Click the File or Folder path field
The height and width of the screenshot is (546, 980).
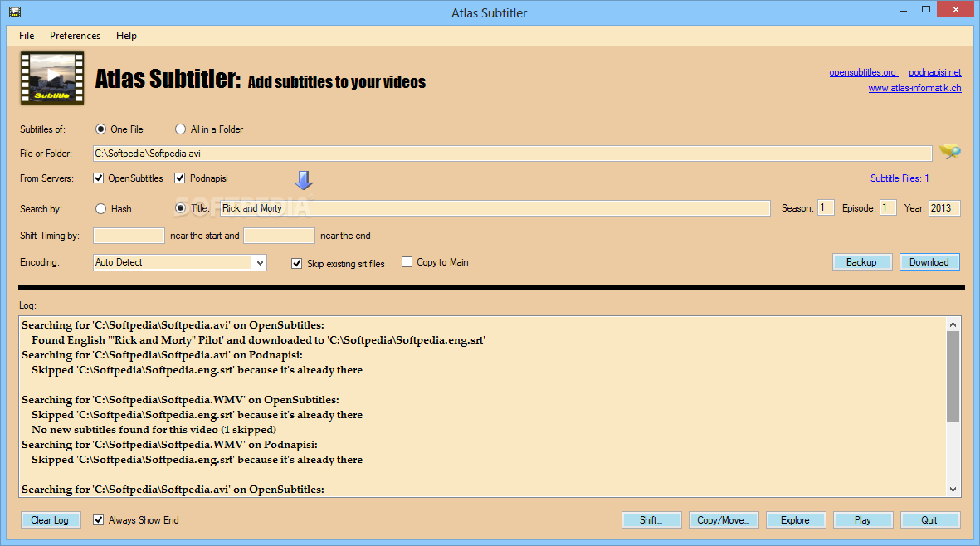click(x=513, y=153)
